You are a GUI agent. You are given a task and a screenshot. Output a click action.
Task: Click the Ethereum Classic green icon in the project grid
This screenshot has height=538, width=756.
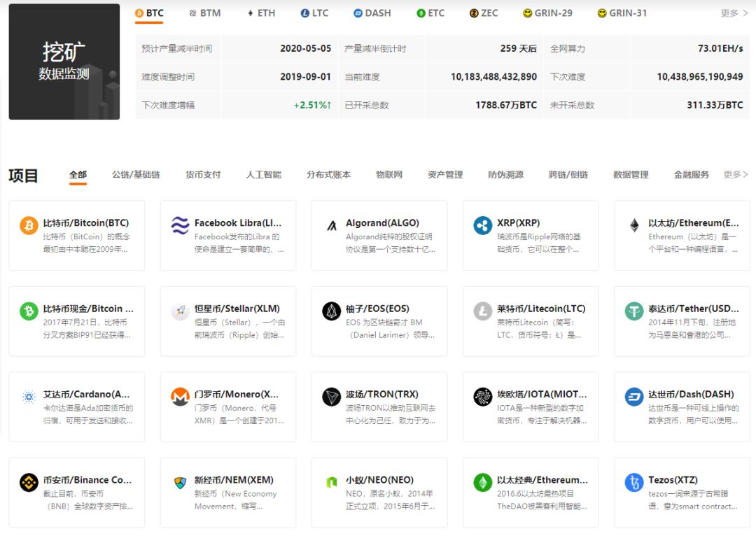coord(482,482)
